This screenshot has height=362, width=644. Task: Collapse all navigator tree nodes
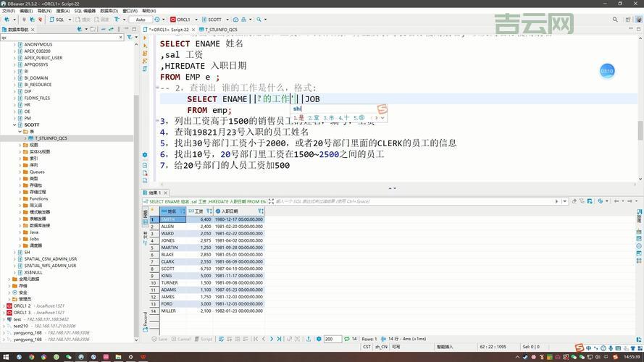click(103, 30)
